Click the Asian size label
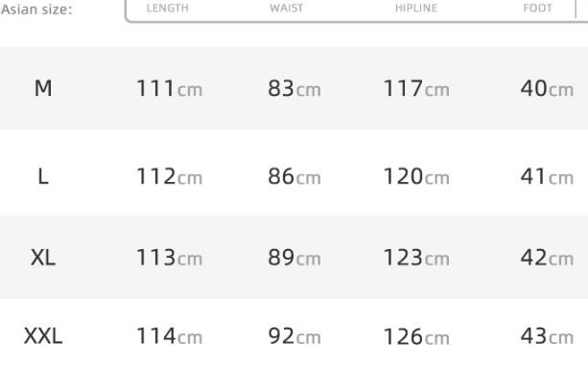 click(36, 10)
